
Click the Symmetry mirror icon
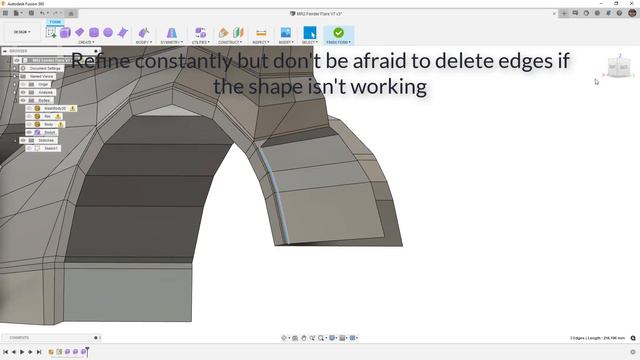[172, 32]
